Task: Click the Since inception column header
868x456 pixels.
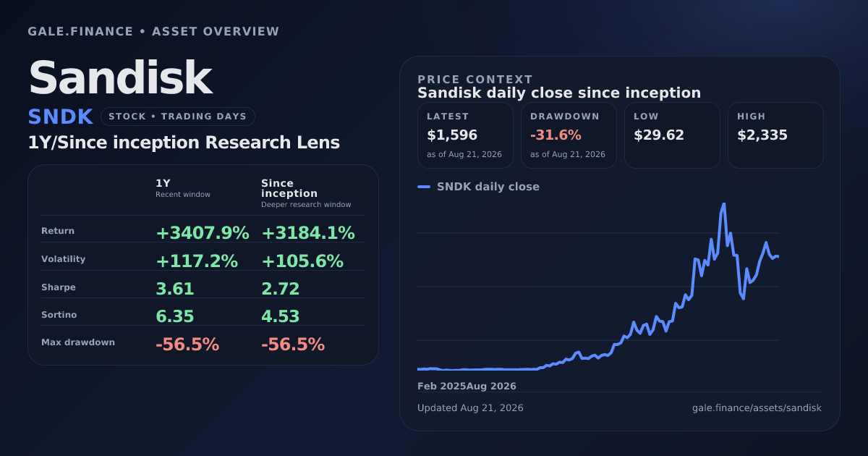Action: pos(306,193)
